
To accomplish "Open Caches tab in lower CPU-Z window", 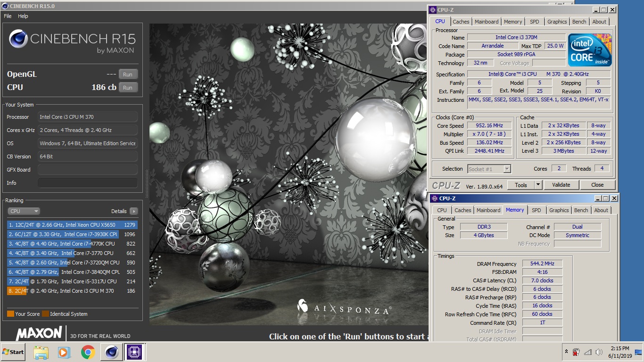I will tap(463, 210).
